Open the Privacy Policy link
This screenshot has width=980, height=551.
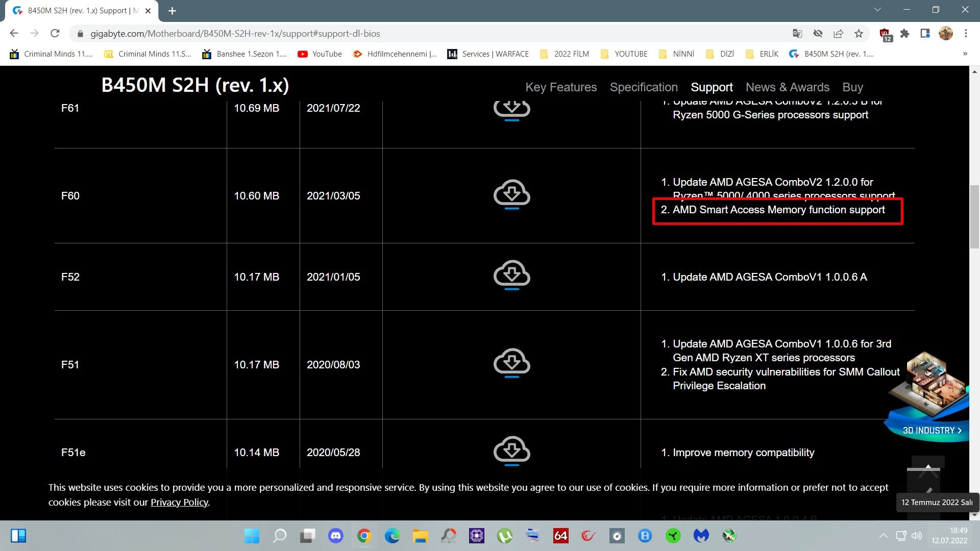[x=179, y=503]
